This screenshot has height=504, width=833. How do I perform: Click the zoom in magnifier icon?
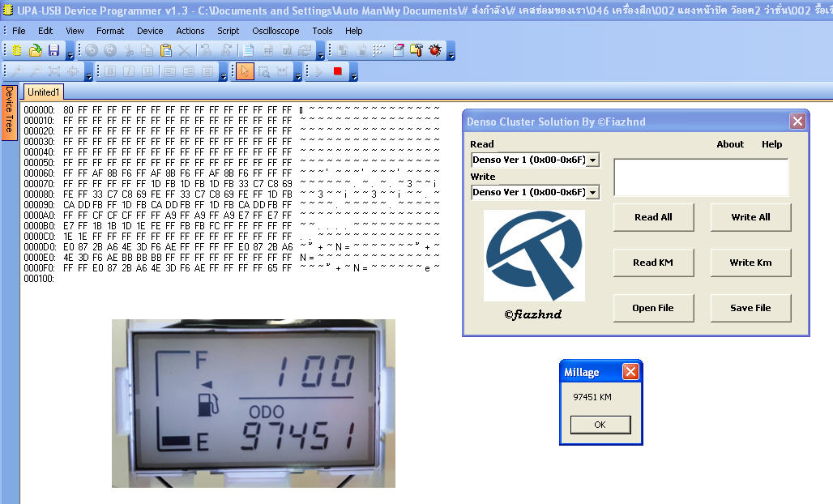pyautogui.click(x=17, y=71)
